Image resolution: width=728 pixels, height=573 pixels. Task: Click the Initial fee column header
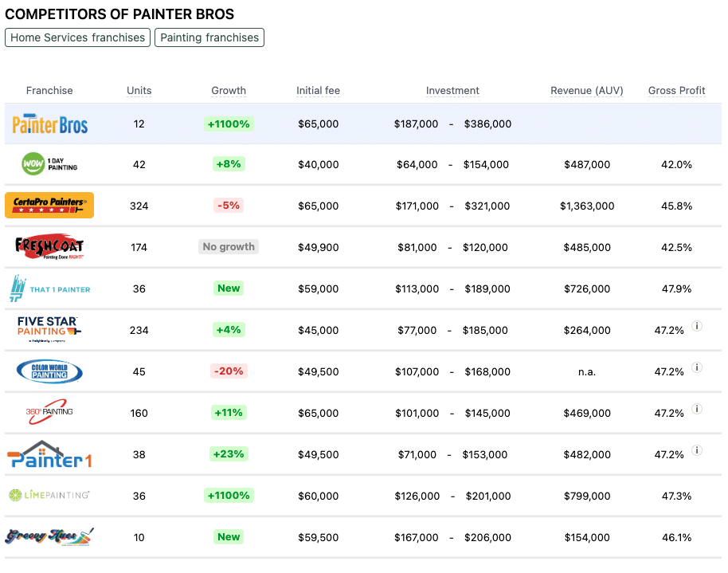[318, 91]
